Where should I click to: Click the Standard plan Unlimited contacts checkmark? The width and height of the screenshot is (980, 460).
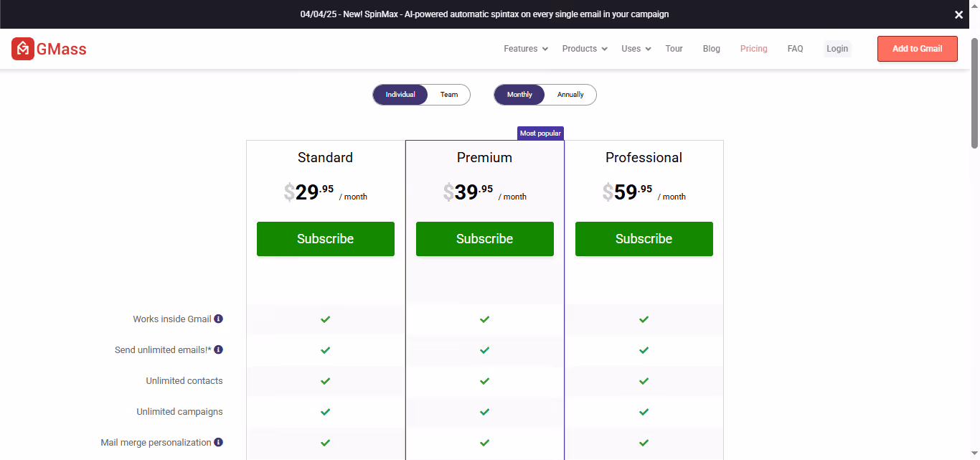[x=325, y=381]
